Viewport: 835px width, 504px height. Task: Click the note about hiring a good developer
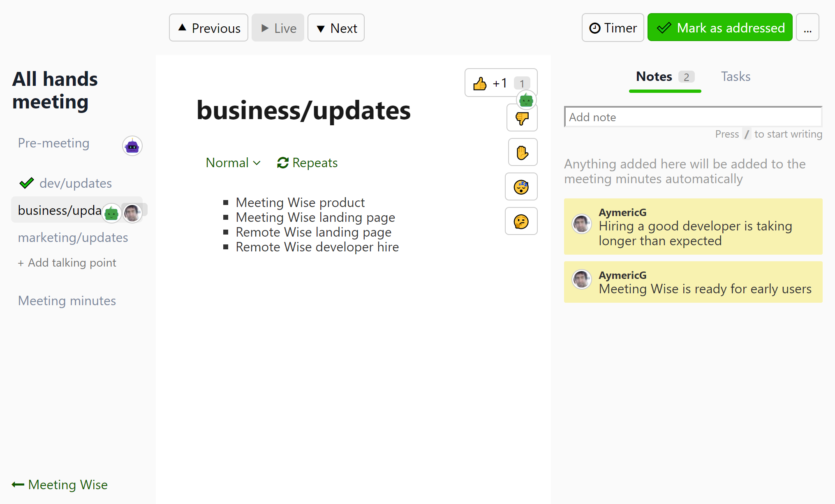click(693, 226)
